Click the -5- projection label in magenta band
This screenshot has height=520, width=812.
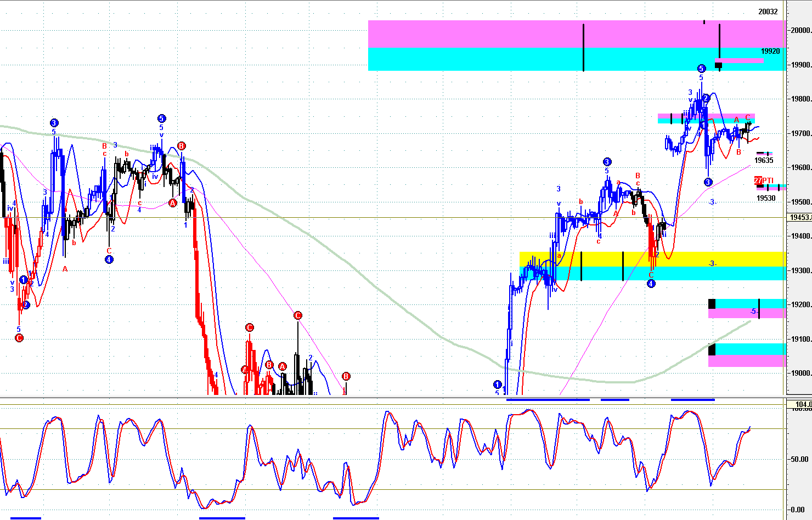[x=754, y=312]
